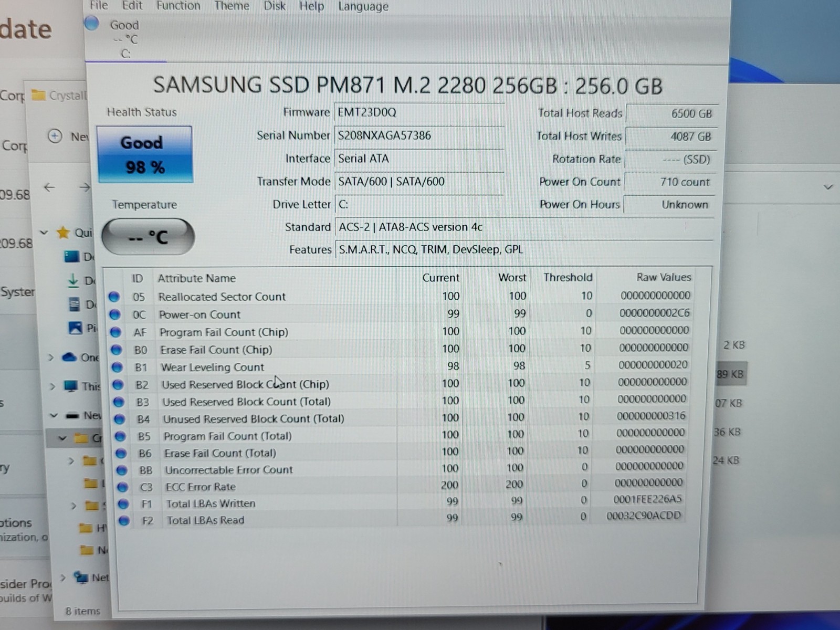Open the dropdown chevron at Explorer's right edge
840x630 pixels.
coord(828,187)
